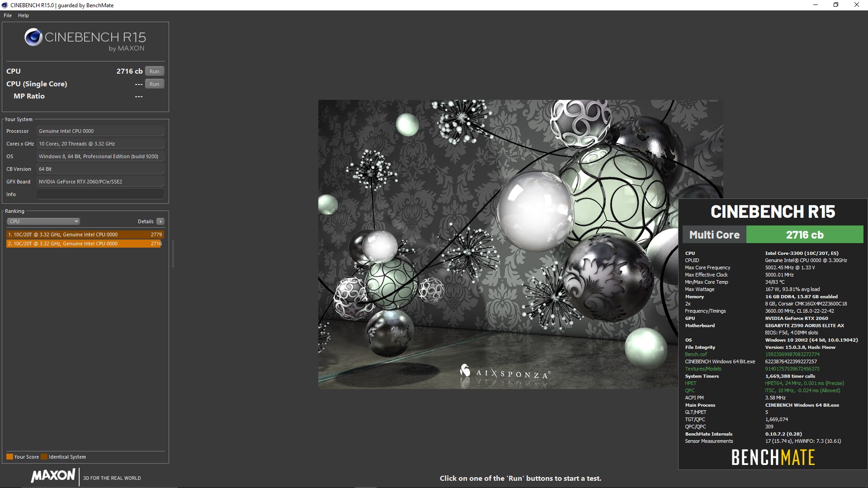Viewport: 868px width, 488px height.
Task: Click the panel splitter handle beside ranking
Action: 173,254
